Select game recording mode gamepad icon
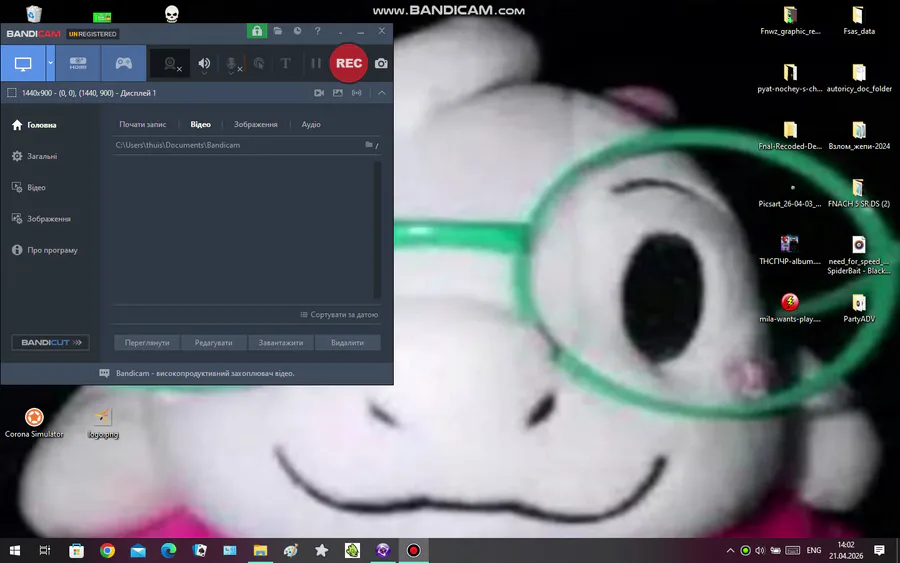900x563 pixels. pos(123,63)
